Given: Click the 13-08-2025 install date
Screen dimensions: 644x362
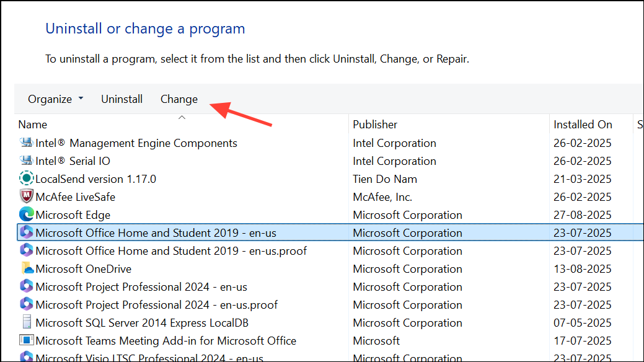Looking at the screenshot, I should (x=583, y=269).
